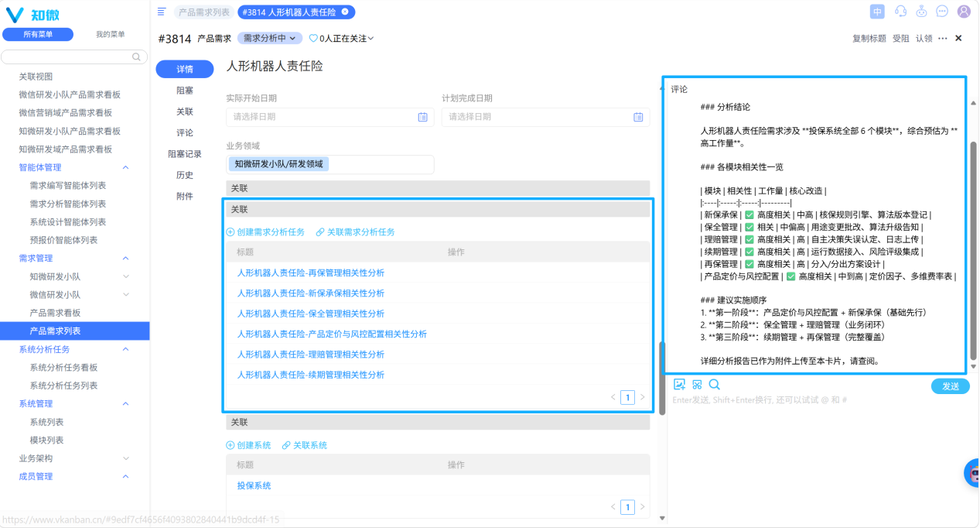Open the 需求分析中 status dropdown

point(269,38)
